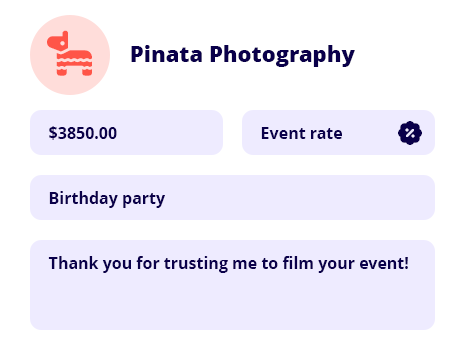
Task: Click the Birthday party text
Action: (x=107, y=199)
